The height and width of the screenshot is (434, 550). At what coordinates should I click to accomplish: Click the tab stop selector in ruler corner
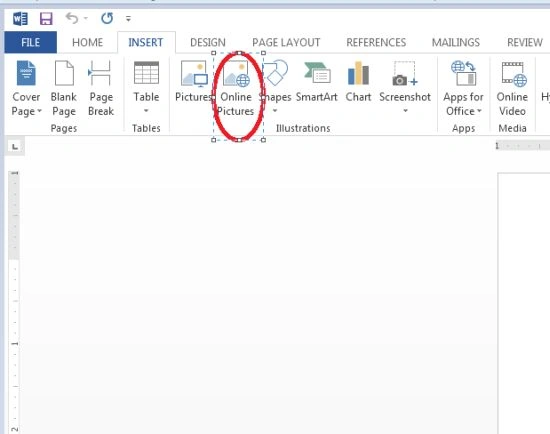(15, 146)
